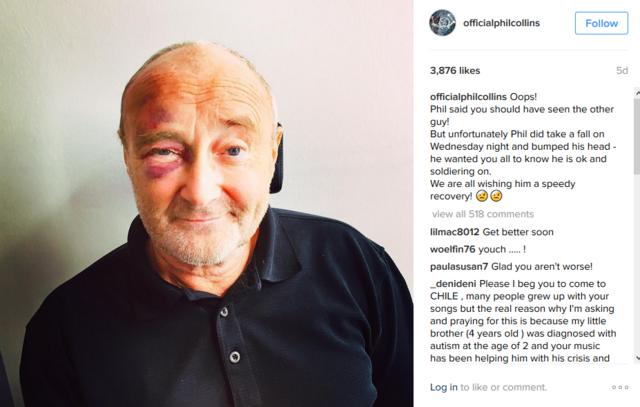This screenshot has height=407, width=640.
Task: Open lilmac8012 commenter profile
Action: tap(454, 232)
